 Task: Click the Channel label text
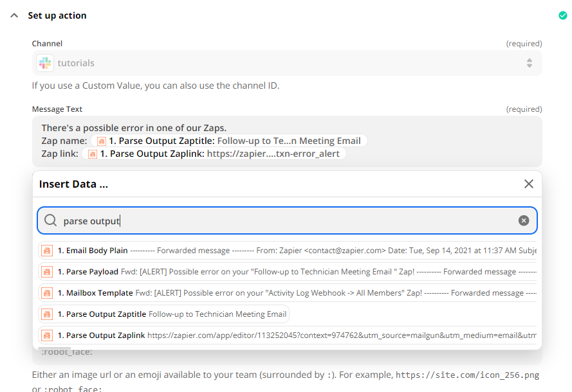click(x=47, y=44)
